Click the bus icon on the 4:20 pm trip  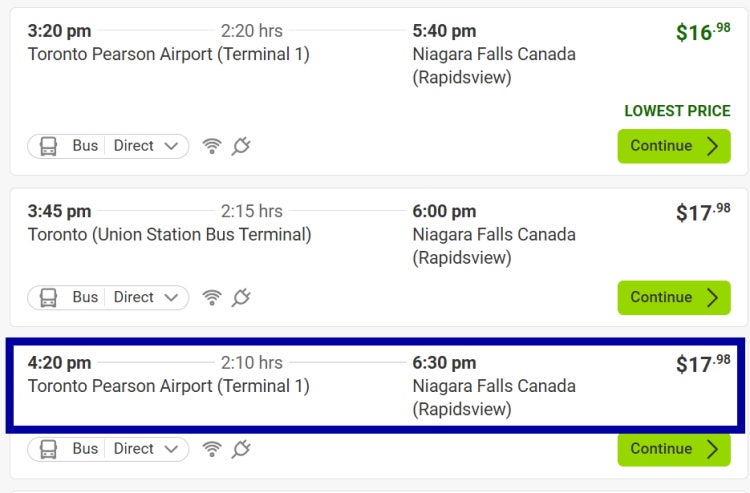click(48, 449)
